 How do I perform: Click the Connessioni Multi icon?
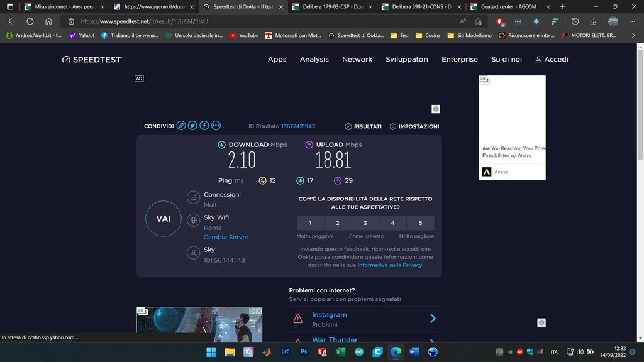pos(193,197)
